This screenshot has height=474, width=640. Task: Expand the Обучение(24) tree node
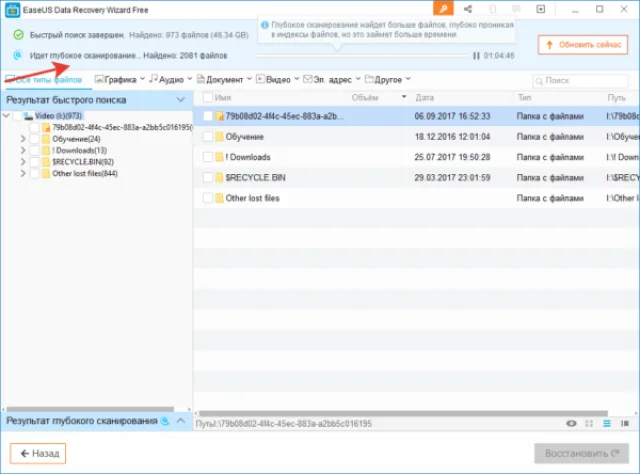pyautogui.click(x=23, y=139)
